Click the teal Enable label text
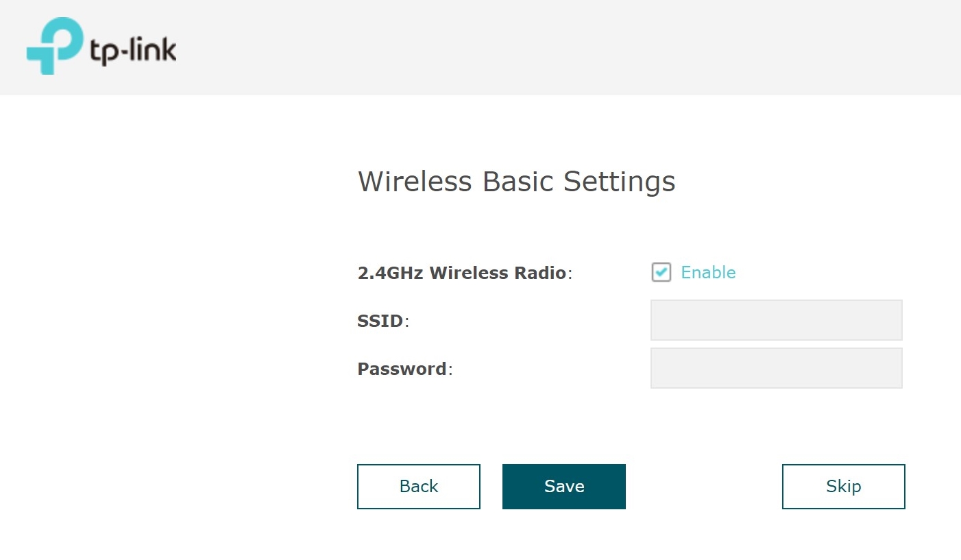This screenshot has height=560, width=961. [x=707, y=272]
